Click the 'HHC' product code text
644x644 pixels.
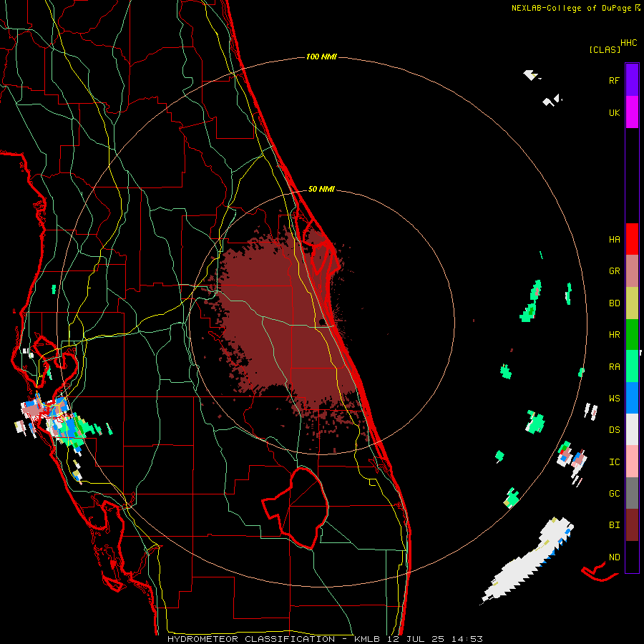click(629, 43)
